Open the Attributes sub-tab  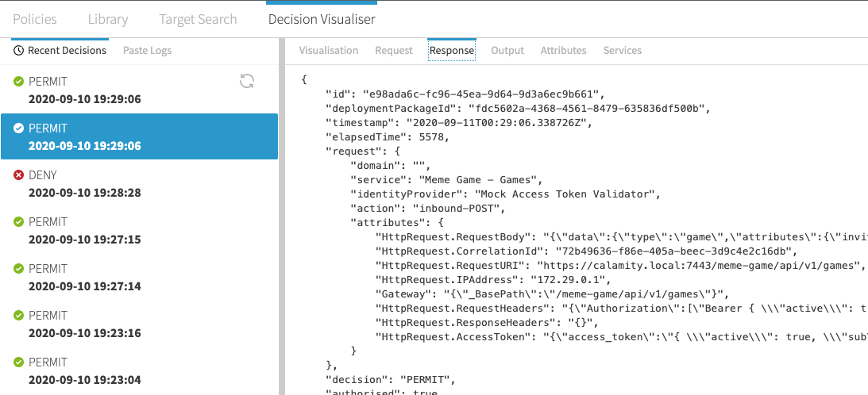coord(563,51)
